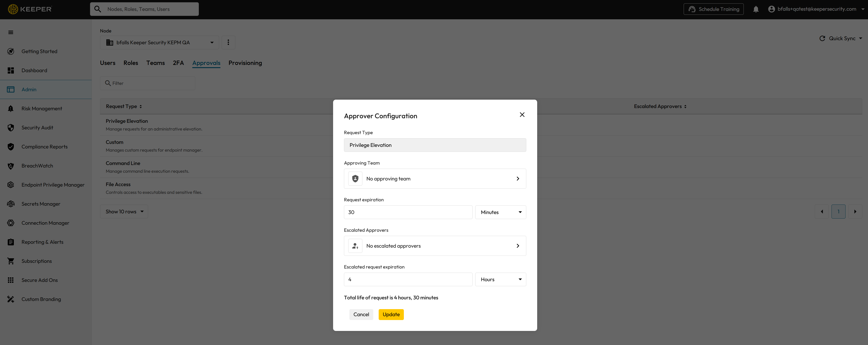The image size is (868, 345).
Task: Switch to the Provisioning tab
Action: point(245,63)
